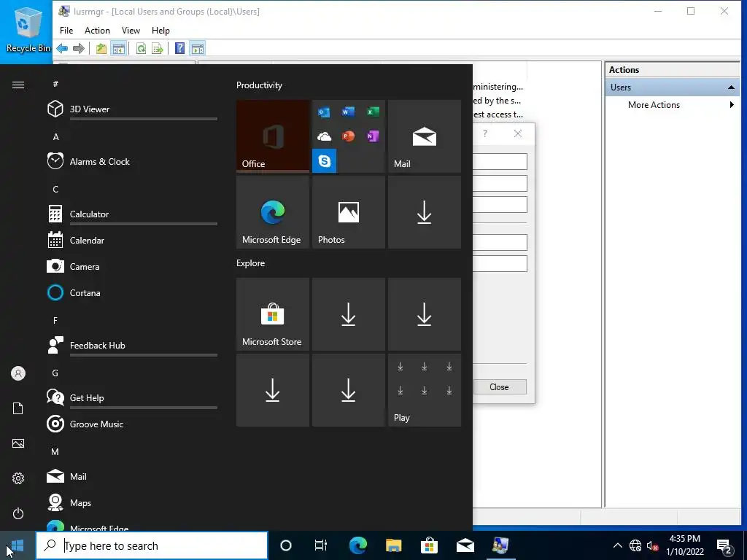Screen dimensions: 747x560
Task: Open File Explorer from the taskbar
Action: pos(393,545)
